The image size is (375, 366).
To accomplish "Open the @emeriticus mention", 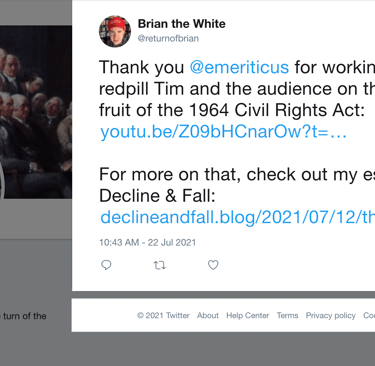I will pyautogui.click(x=239, y=67).
